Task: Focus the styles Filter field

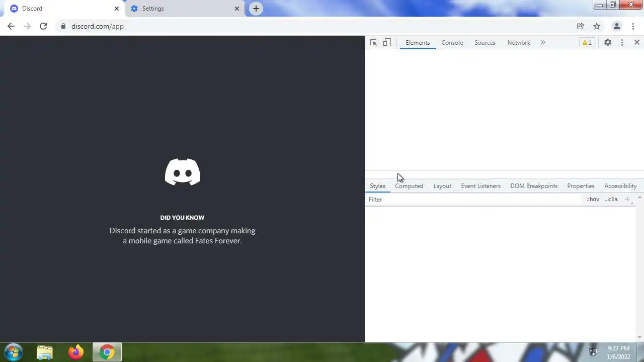Action: 473,200
